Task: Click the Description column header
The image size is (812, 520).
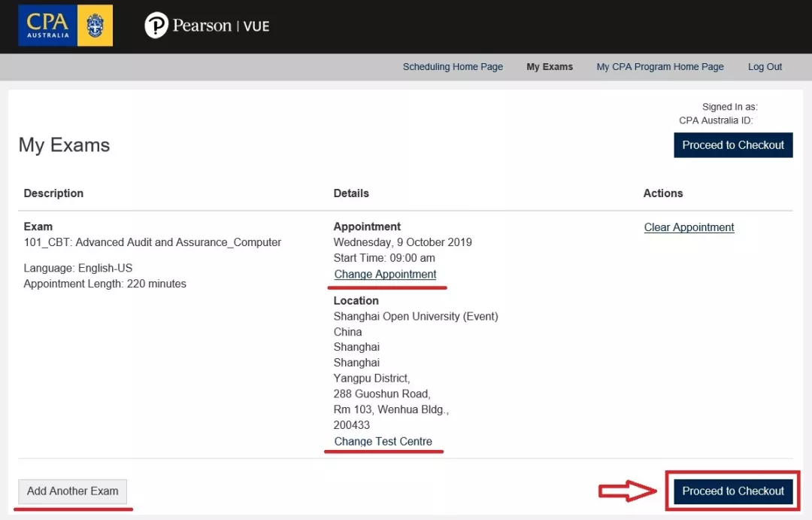Action: tap(53, 193)
